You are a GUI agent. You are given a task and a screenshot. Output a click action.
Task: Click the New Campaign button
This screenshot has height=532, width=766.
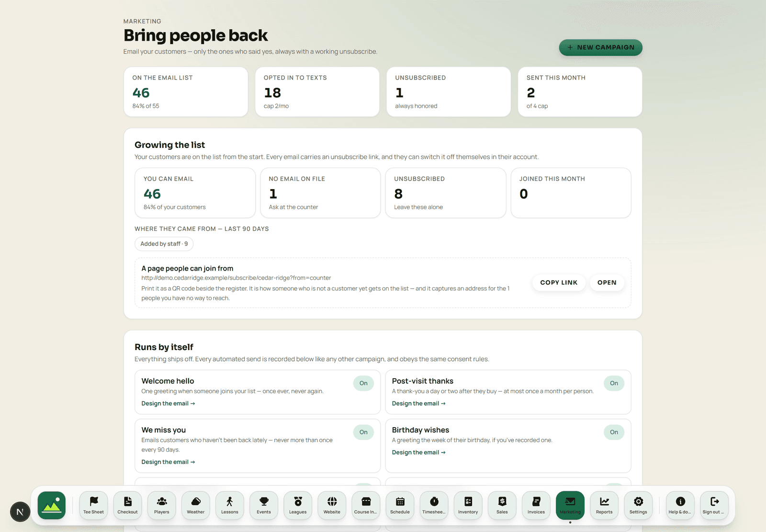click(600, 47)
